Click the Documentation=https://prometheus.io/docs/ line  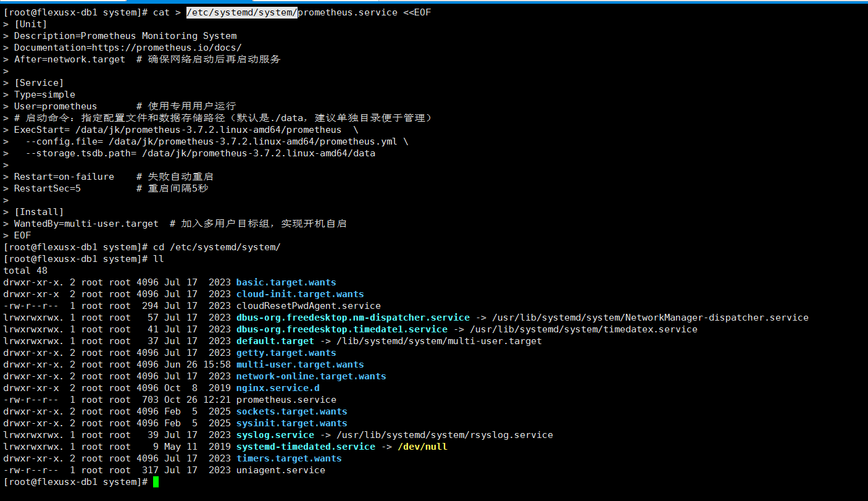point(128,48)
